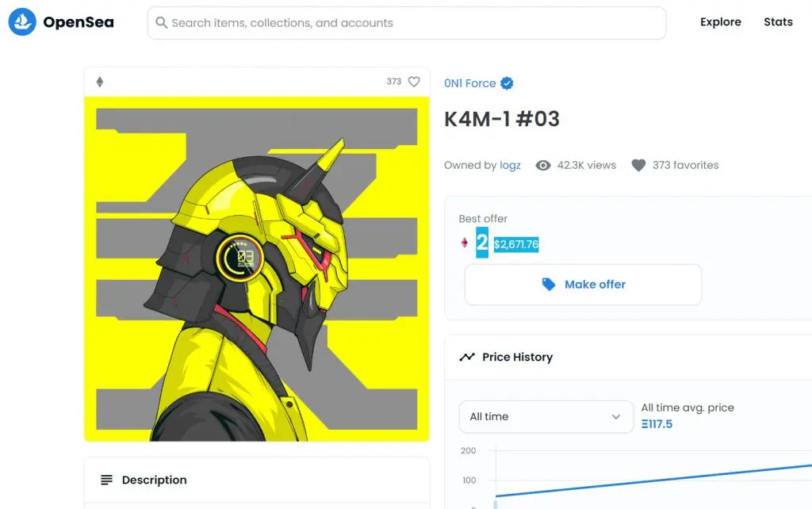Click the search magnifier icon

(162, 23)
